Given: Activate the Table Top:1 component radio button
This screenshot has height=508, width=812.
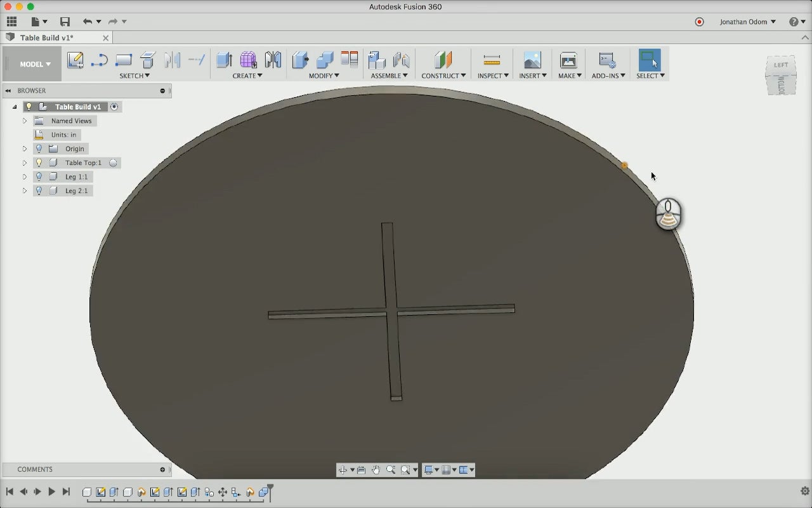Looking at the screenshot, I should pyautogui.click(x=113, y=163).
